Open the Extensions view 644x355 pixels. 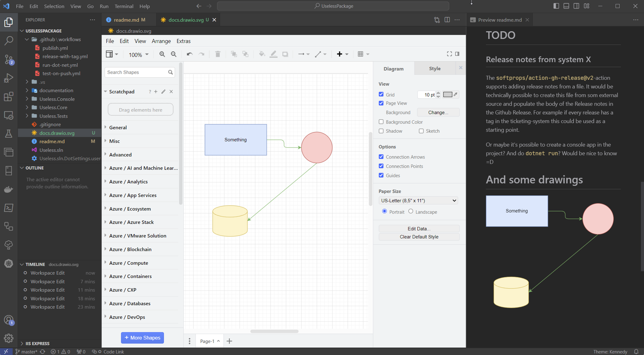8,96
